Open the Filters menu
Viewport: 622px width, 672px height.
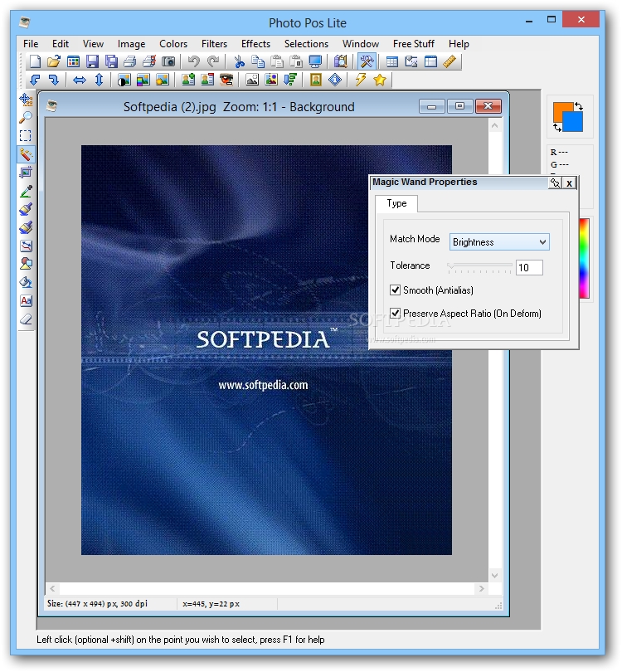pos(214,44)
